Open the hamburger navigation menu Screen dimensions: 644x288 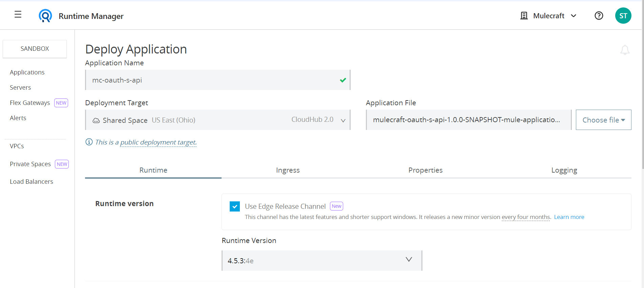coord(18,15)
